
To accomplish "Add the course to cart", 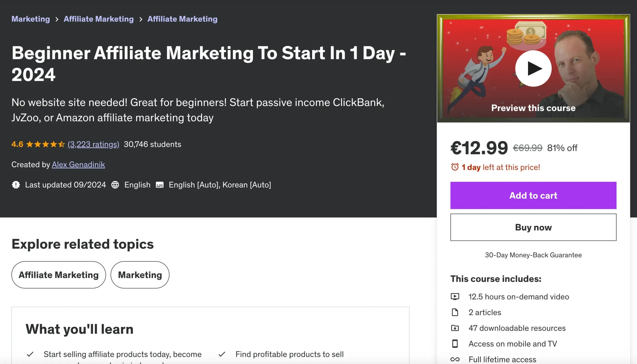I will (x=533, y=195).
